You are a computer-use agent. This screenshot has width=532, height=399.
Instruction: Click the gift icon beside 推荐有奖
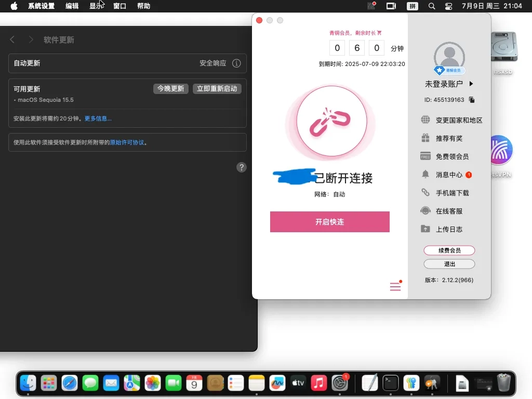pos(425,138)
